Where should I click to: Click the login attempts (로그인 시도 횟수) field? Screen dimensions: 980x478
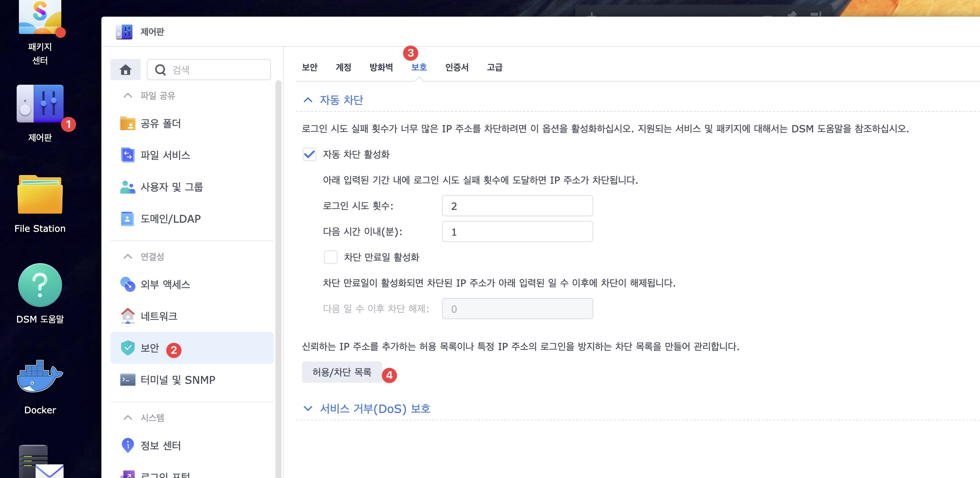pos(517,206)
